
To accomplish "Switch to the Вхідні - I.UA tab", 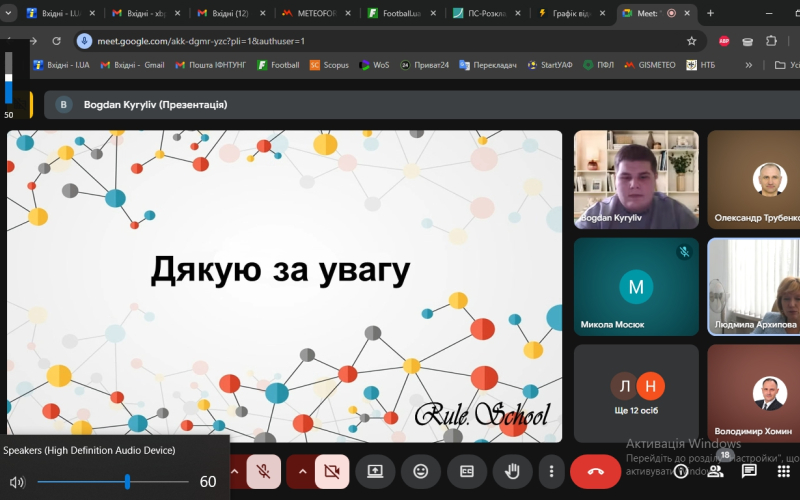I will tap(61, 13).
